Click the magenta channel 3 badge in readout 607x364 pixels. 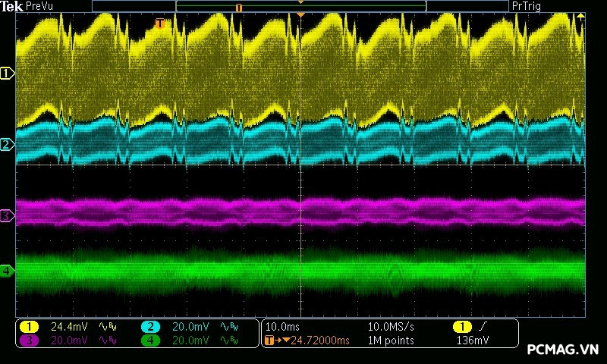click(x=29, y=340)
